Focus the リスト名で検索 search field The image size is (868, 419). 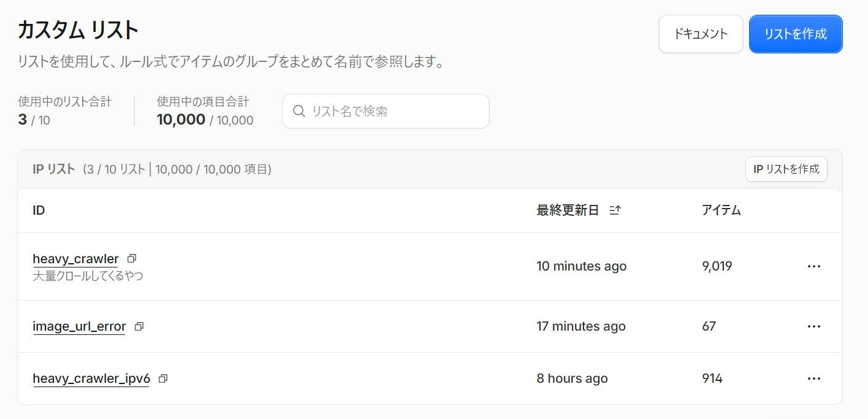coord(386,111)
